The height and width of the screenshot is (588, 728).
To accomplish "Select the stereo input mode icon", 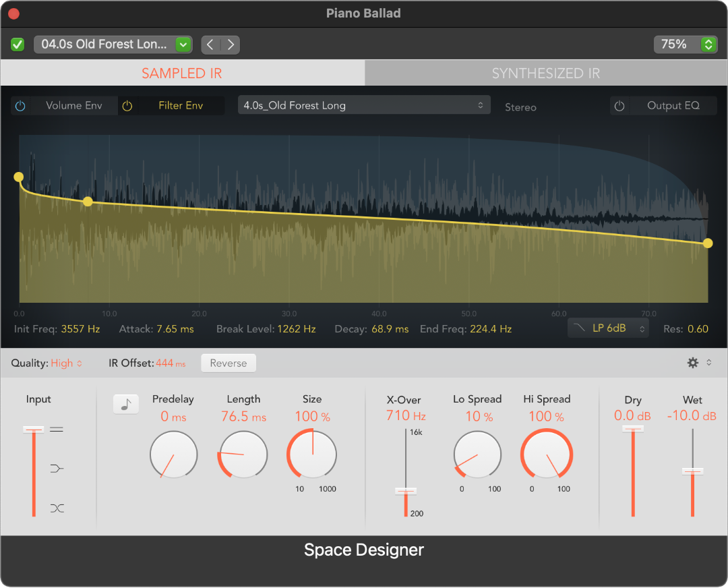I will tap(57, 430).
